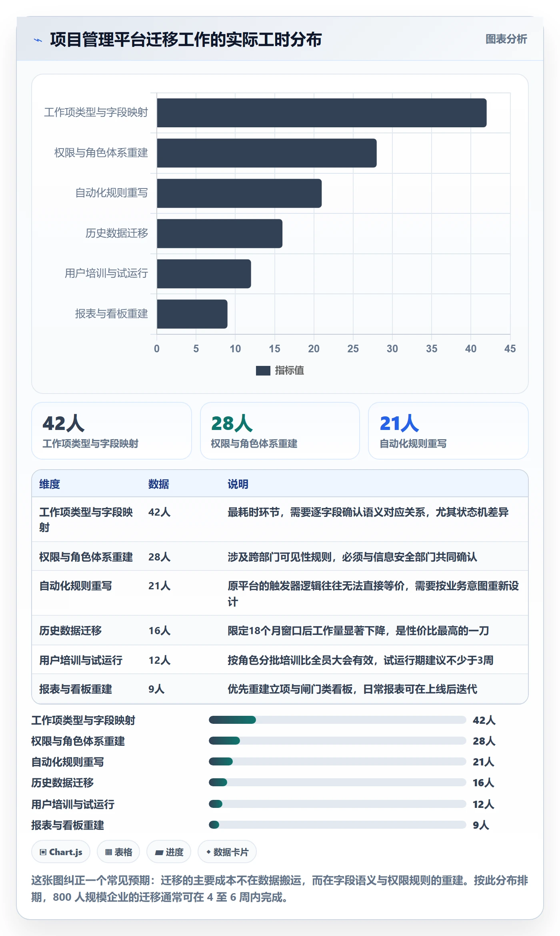
Task: Click the 权限与角色体系重建 chart bar
Action: click(267, 153)
